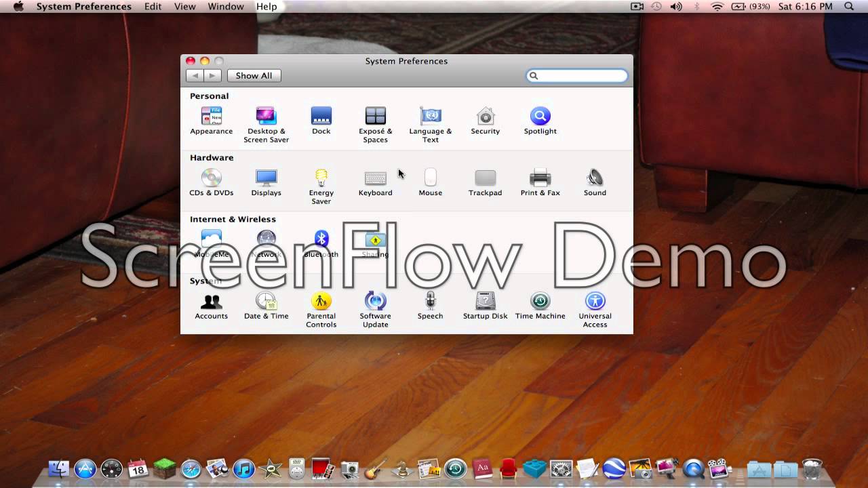Open iCal calendar in the Dock
Image resolution: width=868 pixels, height=488 pixels.
(x=138, y=468)
